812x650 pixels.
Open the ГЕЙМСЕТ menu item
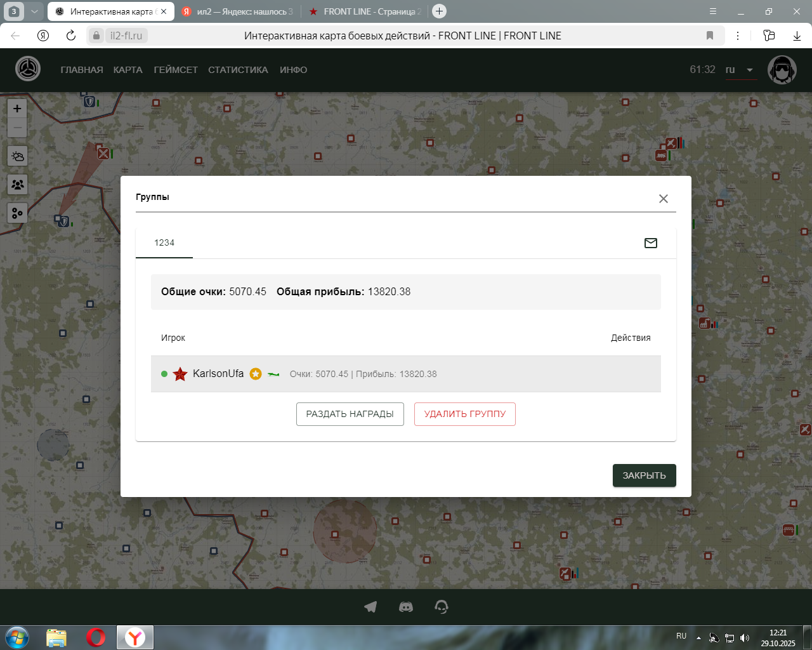[x=176, y=70]
